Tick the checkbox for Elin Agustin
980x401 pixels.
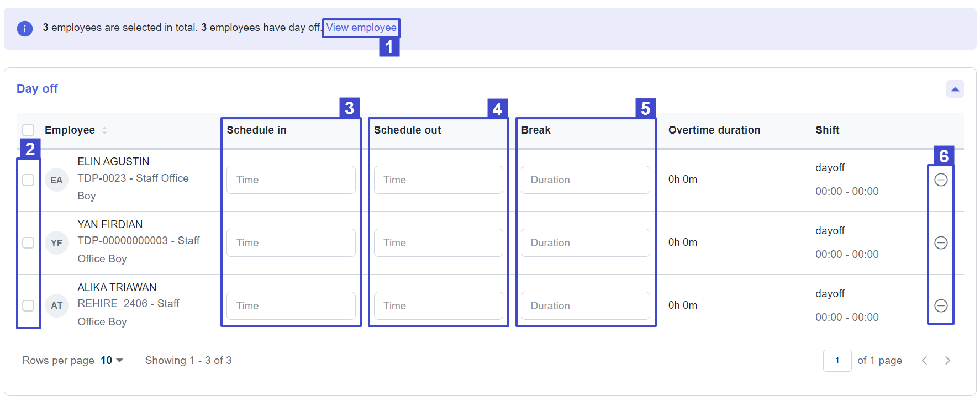(x=28, y=180)
